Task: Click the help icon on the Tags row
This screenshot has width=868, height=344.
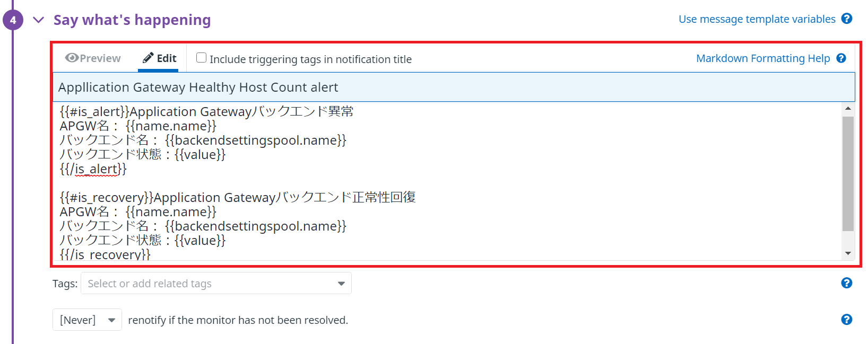Action: click(847, 283)
